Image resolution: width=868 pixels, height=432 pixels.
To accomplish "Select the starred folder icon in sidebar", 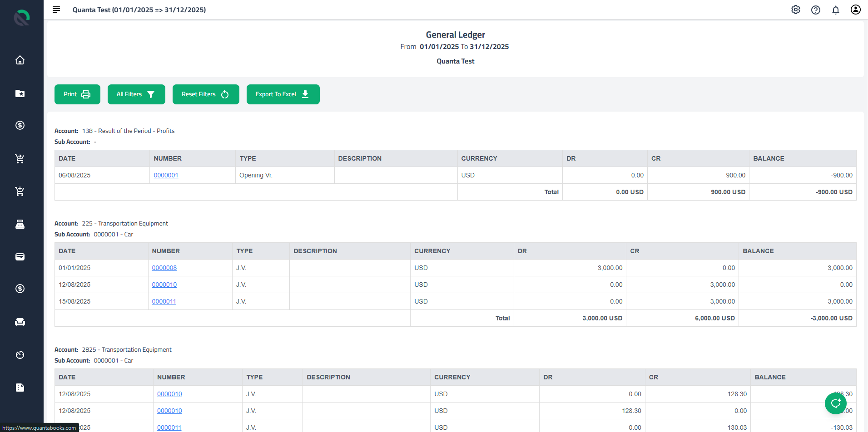I will (20, 94).
